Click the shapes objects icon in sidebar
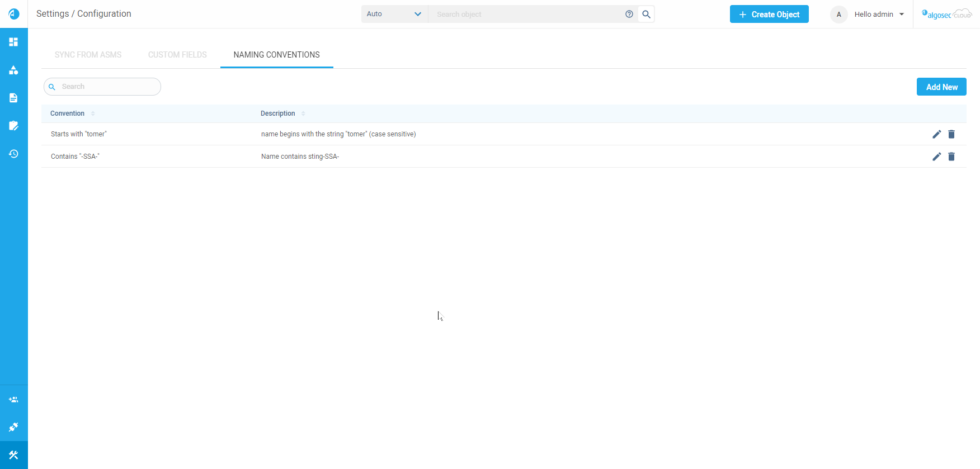The image size is (980, 469). pos(13,70)
